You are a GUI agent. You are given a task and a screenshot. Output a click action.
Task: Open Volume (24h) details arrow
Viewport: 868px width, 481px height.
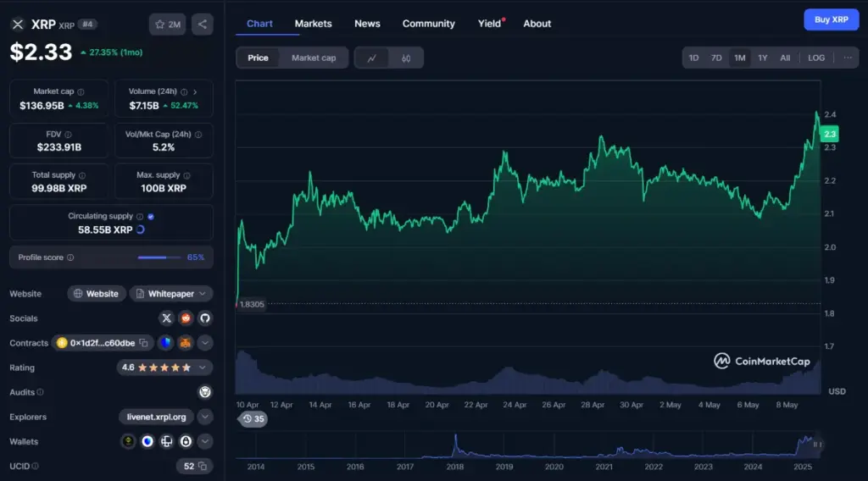coord(195,91)
